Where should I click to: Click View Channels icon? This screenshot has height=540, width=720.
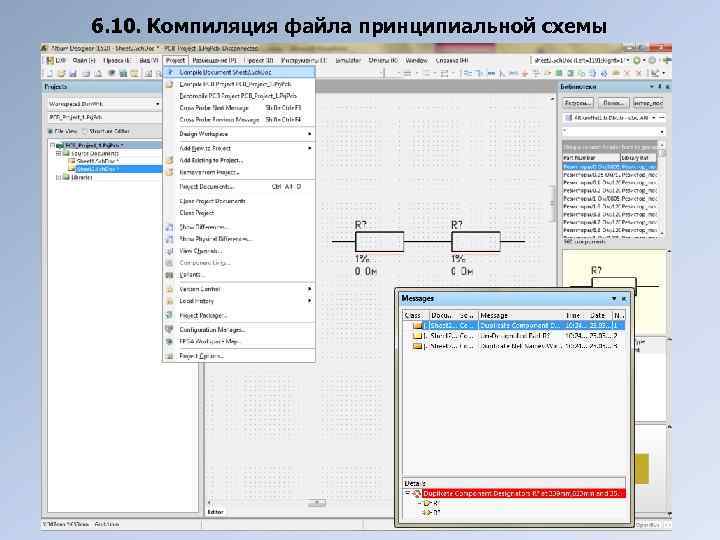pos(170,251)
